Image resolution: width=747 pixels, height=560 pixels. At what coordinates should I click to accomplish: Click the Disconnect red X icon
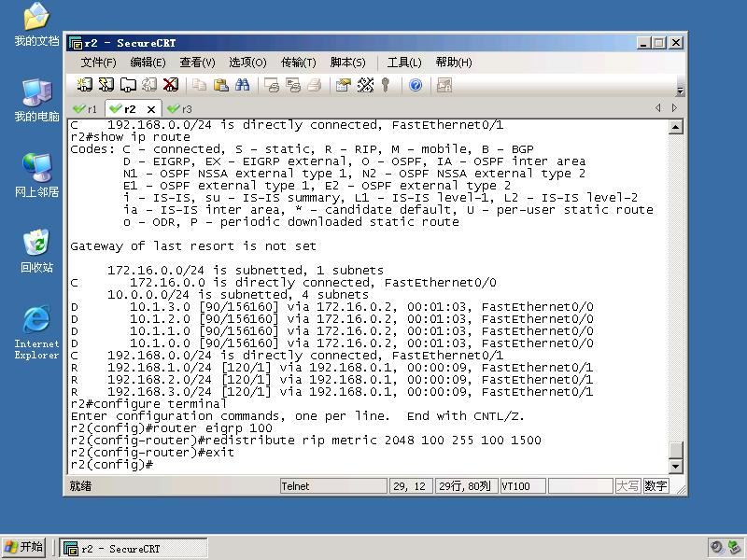point(171,85)
